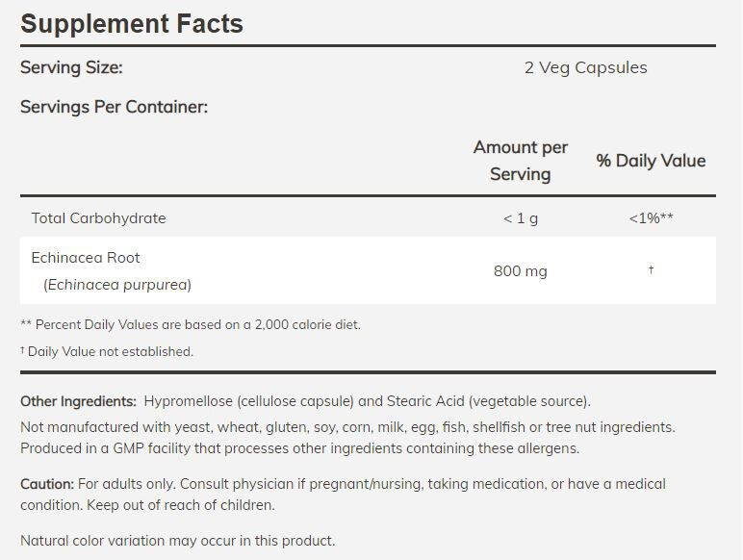This screenshot has height=560, width=743.
Task: Click the Supplement Facts heading
Action: [x=132, y=23]
